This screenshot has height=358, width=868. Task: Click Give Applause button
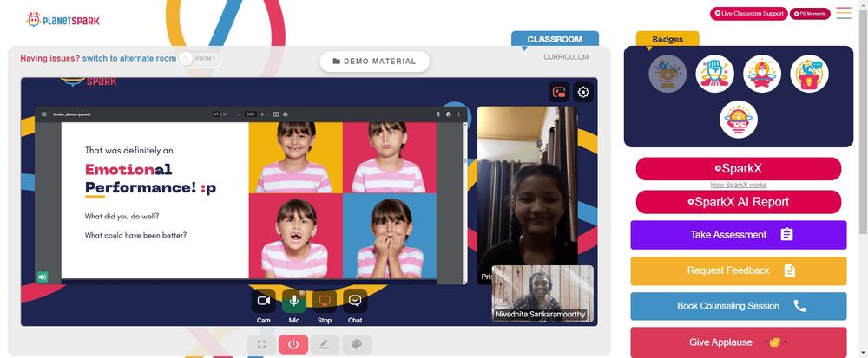click(739, 342)
